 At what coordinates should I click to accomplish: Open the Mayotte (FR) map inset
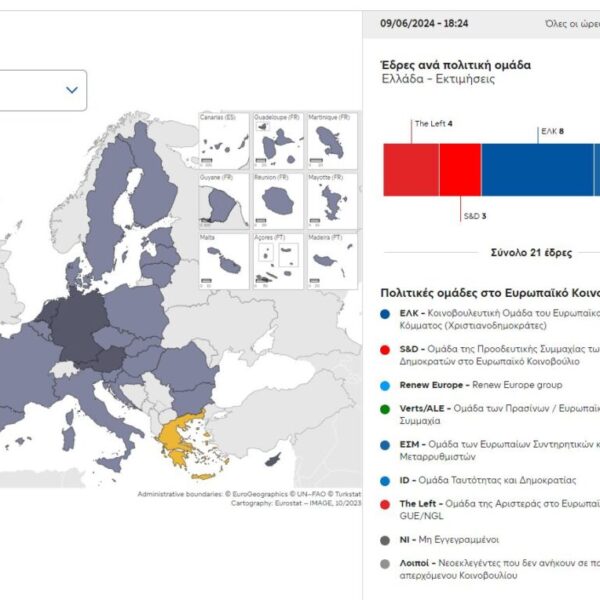(x=333, y=201)
